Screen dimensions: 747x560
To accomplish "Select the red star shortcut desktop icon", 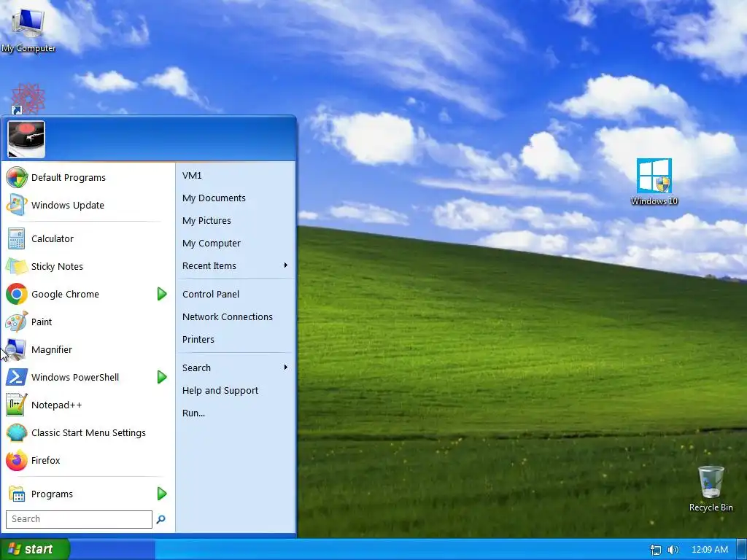I will point(28,99).
